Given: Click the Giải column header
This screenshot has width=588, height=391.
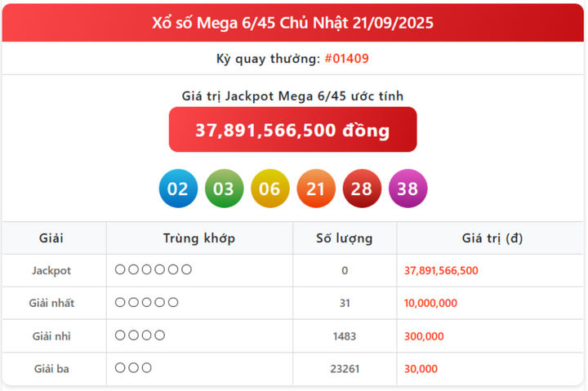Looking at the screenshot, I should pyautogui.click(x=51, y=238).
